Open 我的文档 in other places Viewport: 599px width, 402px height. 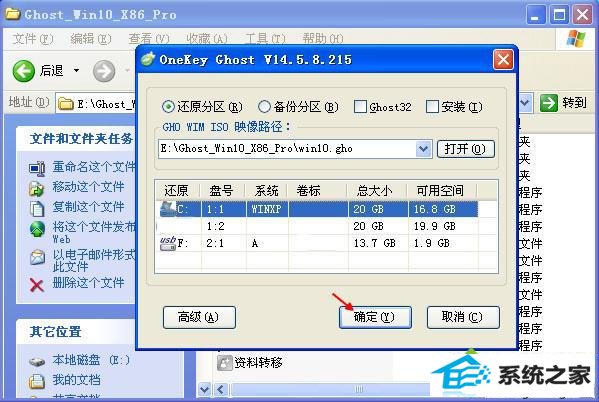pos(76,380)
